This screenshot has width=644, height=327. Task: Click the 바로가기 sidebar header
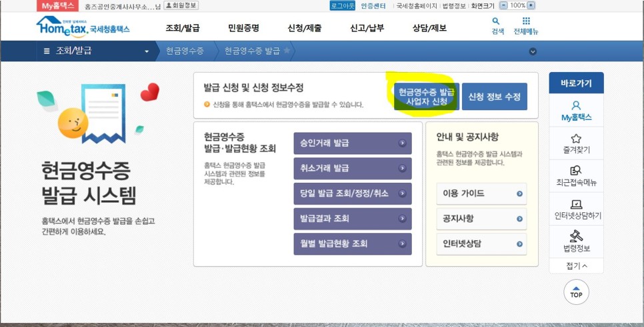(x=576, y=83)
